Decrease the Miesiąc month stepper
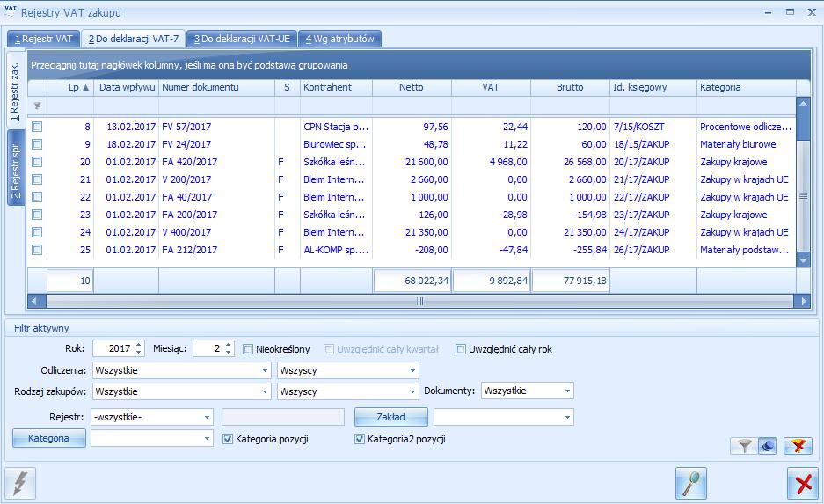Screen dimensions: 824x504 pyautogui.click(x=228, y=352)
